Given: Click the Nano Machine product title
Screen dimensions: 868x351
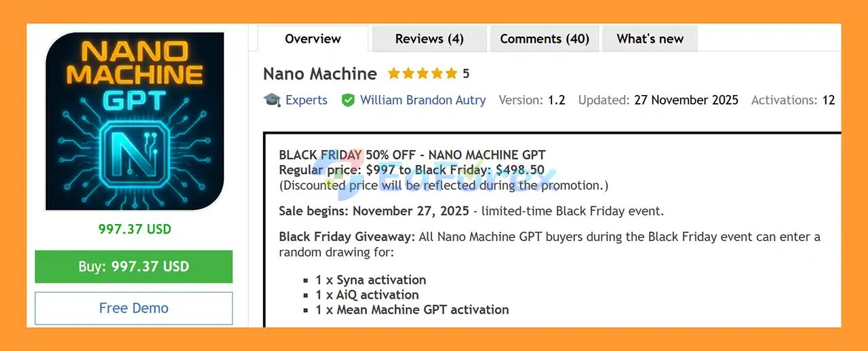Looking at the screenshot, I should coord(320,73).
